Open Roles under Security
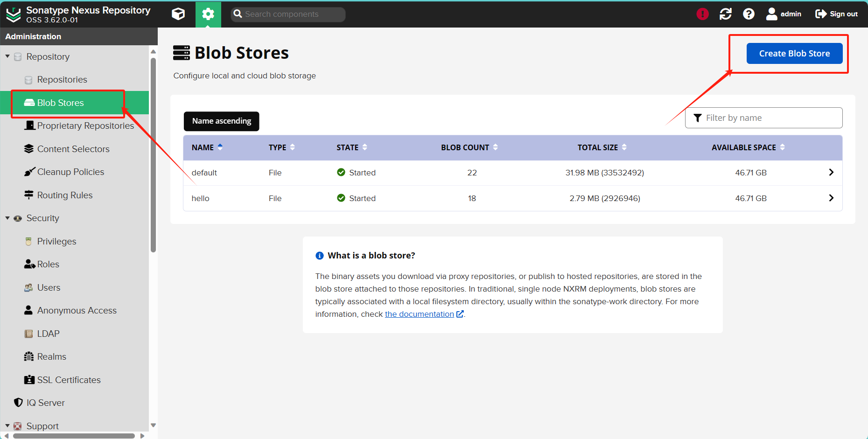The height and width of the screenshot is (439, 868). [48, 264]
